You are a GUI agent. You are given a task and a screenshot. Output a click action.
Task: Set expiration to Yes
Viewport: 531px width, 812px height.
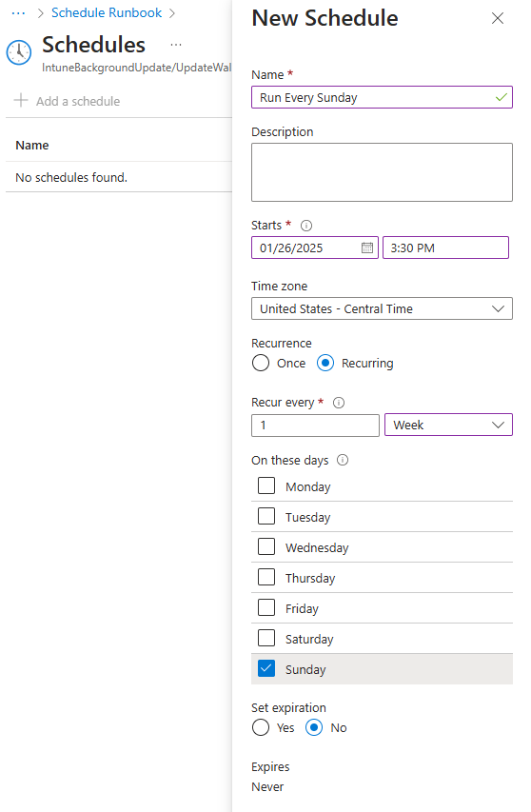click(261, 727)
